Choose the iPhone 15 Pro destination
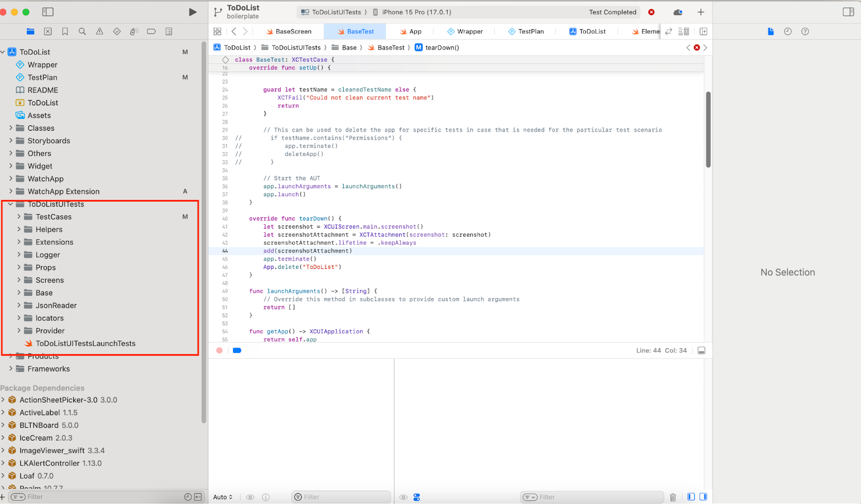 (412, 12)
